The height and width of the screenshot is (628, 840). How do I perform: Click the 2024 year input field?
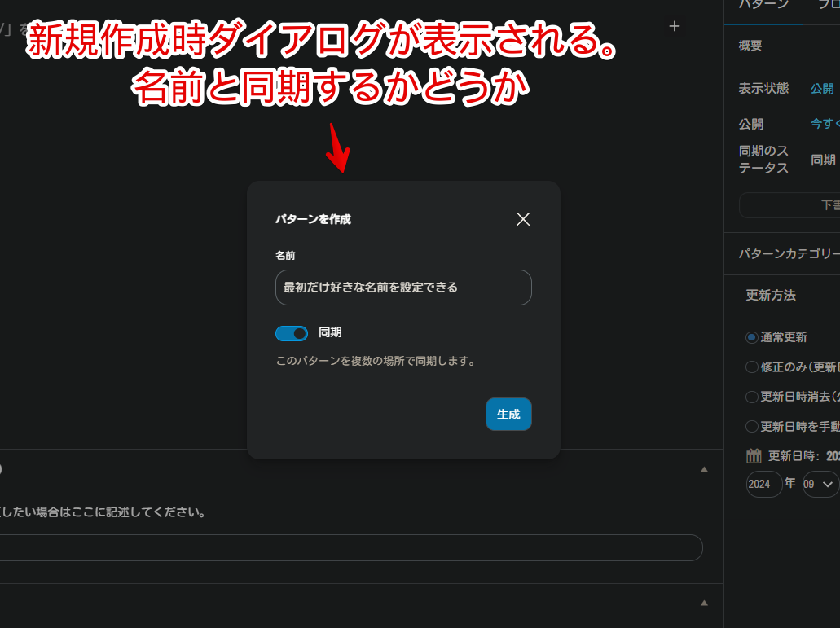pyautogui.click(x=764, y=484)
